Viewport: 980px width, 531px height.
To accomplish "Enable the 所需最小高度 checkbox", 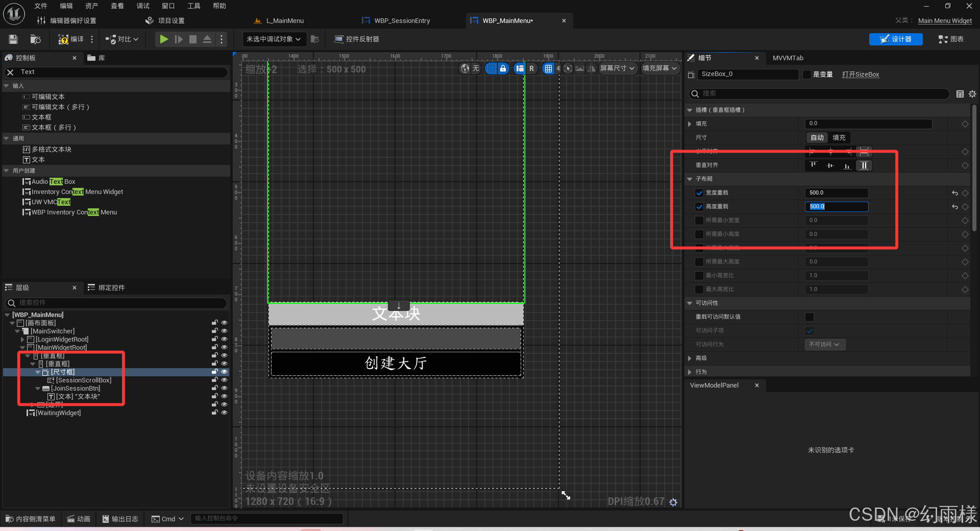I will [699, 234].
